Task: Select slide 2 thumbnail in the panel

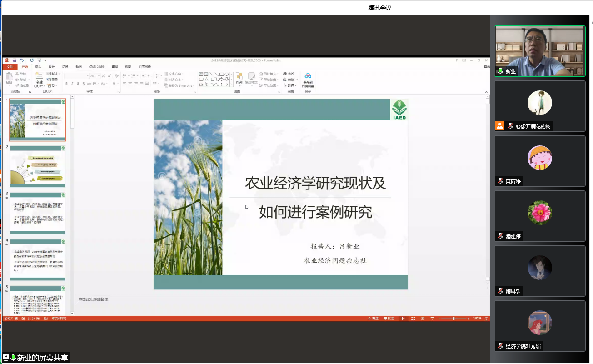Action: 38,167
